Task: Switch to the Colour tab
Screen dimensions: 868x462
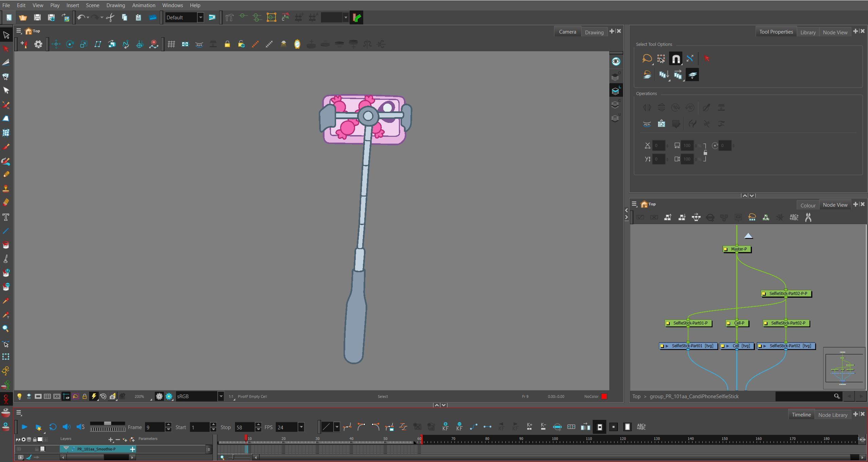Action: pos(808,205)
